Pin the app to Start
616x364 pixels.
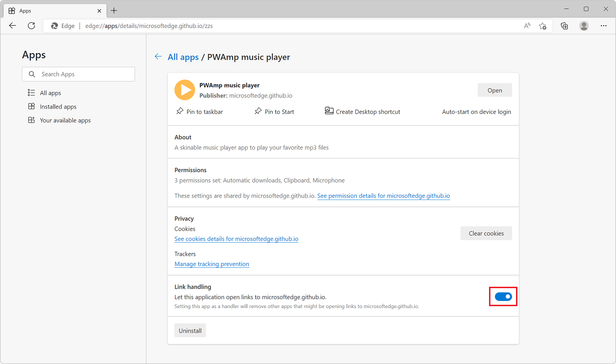coord(274,111)
